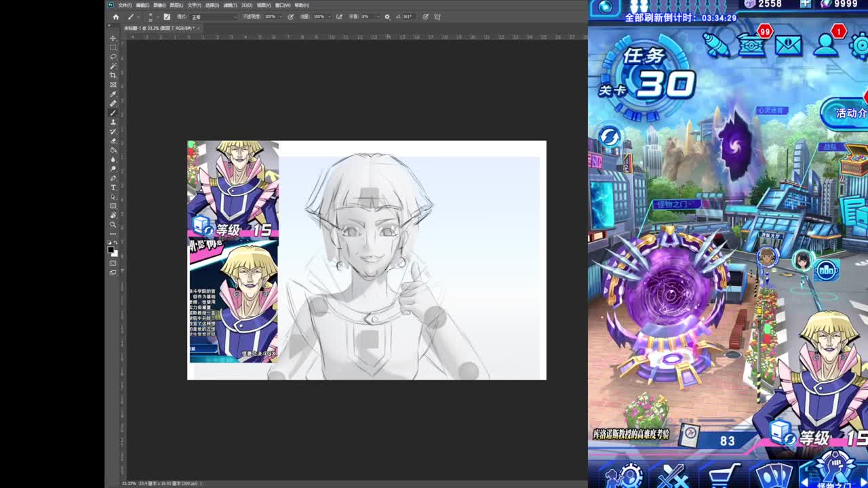The image size is (868, 488).
Task: Open the 文件(F) menu
Action: click(125, 5)
